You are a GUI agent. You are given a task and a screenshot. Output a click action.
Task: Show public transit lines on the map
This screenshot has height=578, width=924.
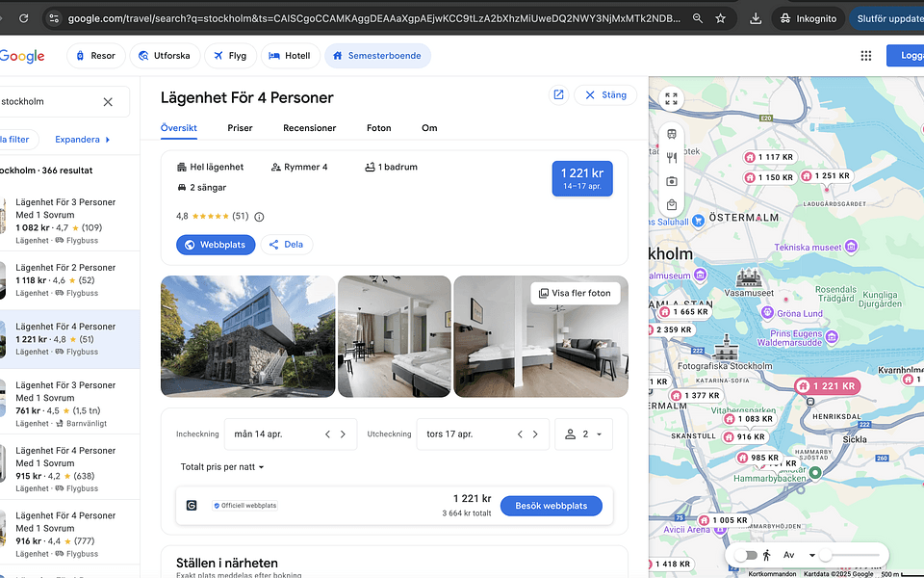[671, 135]
